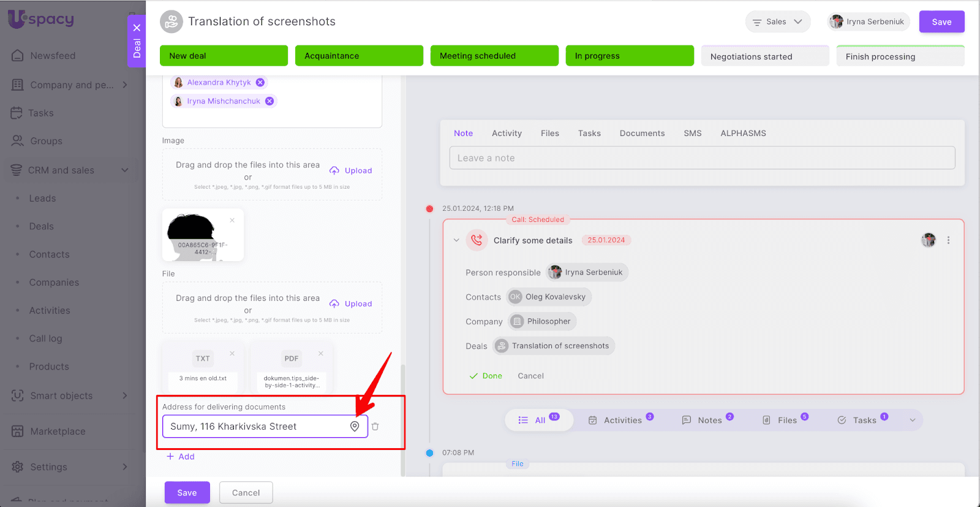The height and width of the screenshot is (507, 980).
Task: Remove the PDF file attachment
Action: 320,354
